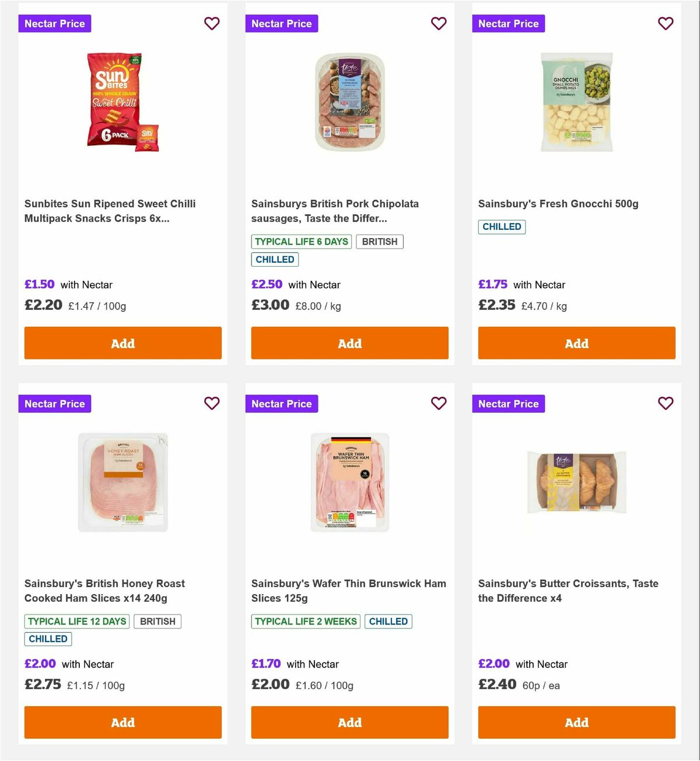Viewport: 700px width, 761px height.
Task: Favourite the Wafer Thin Brunswick Ham
Action: tap(439, 403)
